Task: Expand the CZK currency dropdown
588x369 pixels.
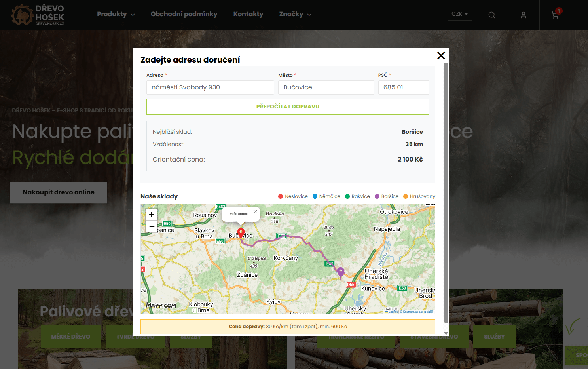Action: tap(459, 14)
